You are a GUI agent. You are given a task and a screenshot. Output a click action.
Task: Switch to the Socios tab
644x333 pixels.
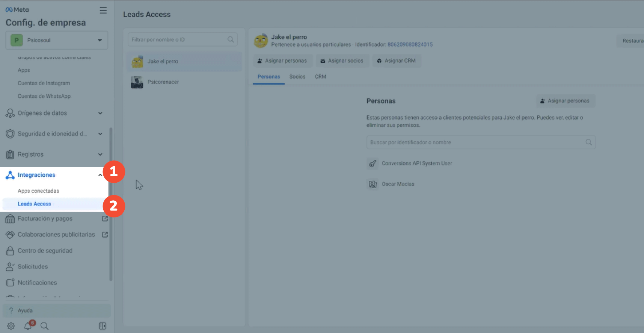297,77
